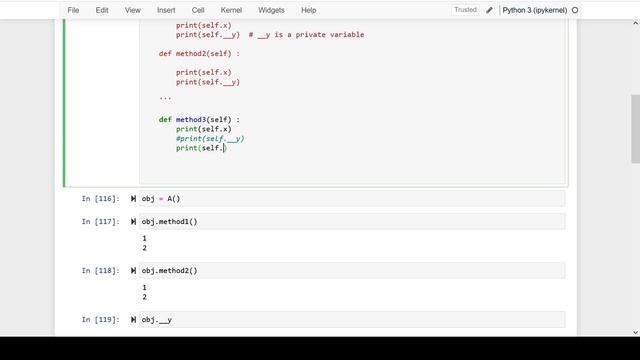Viewport: 640px width, 360px height.
Task: Open the Widgets menu
Action: pyautogui.click(x=271, y=10)
